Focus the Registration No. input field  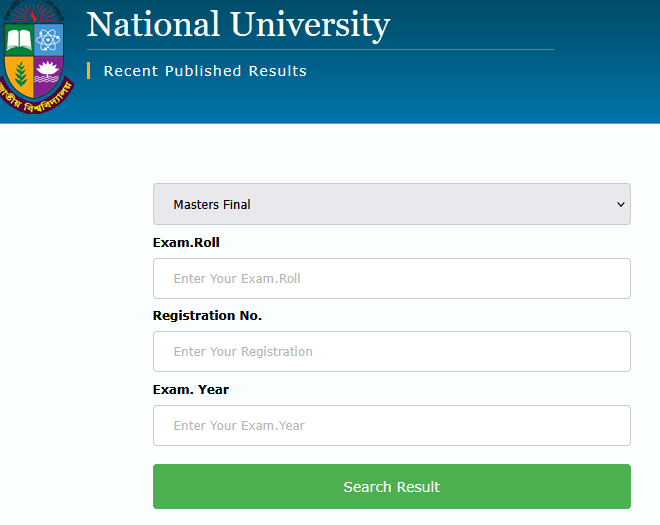click(x=391, y=352)
